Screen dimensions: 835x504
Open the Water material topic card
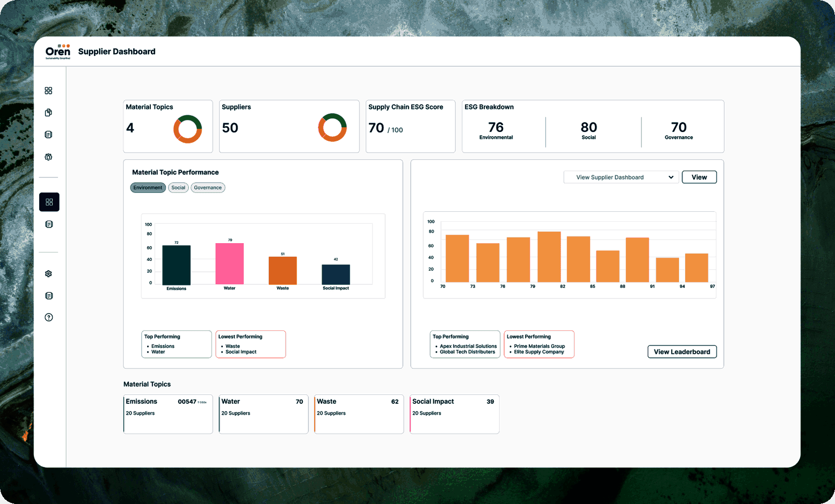point(264,414)
